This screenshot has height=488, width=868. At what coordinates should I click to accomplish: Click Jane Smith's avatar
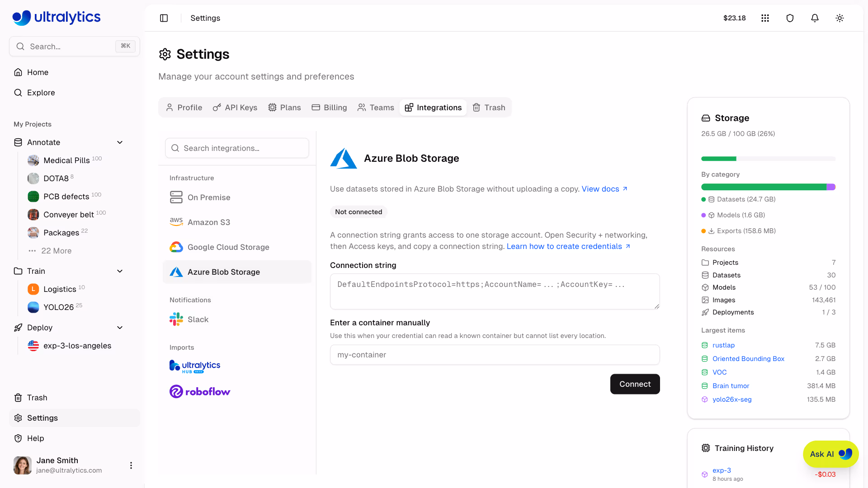click(x=23, y=465)
